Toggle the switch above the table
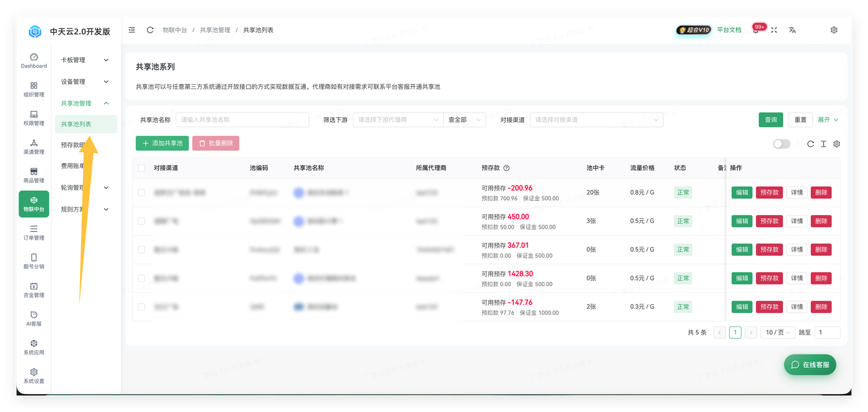 coord(782,144)
